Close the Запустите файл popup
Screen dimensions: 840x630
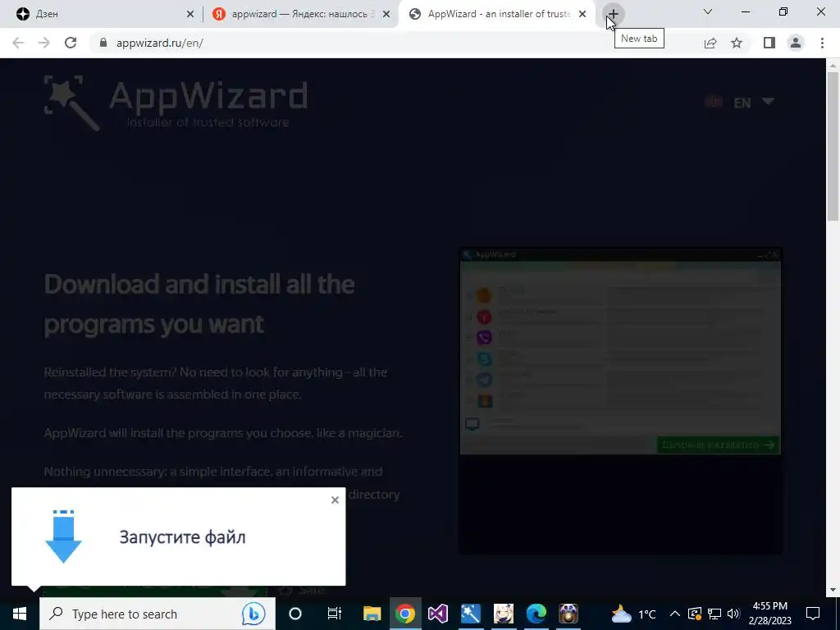coord(335,500)
